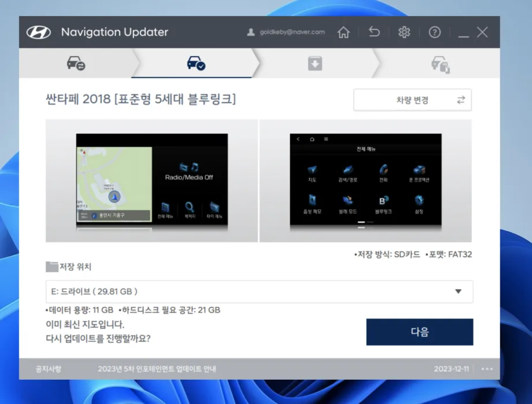
Task: Open the settings gear in the title bar
Action: click(404, 32)
